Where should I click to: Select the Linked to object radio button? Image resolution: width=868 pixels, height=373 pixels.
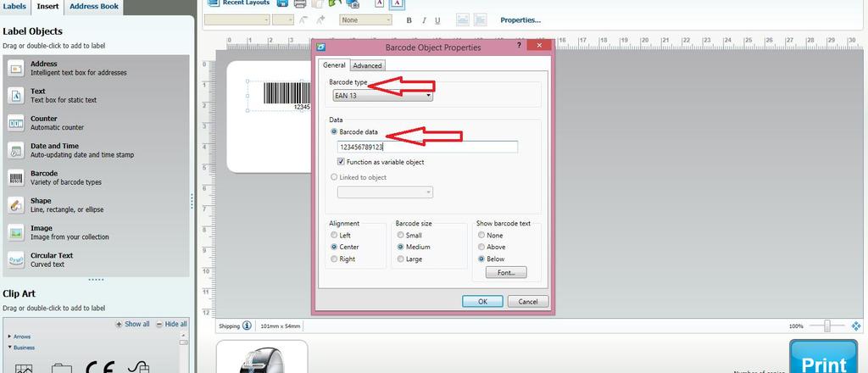pos(334,177)
